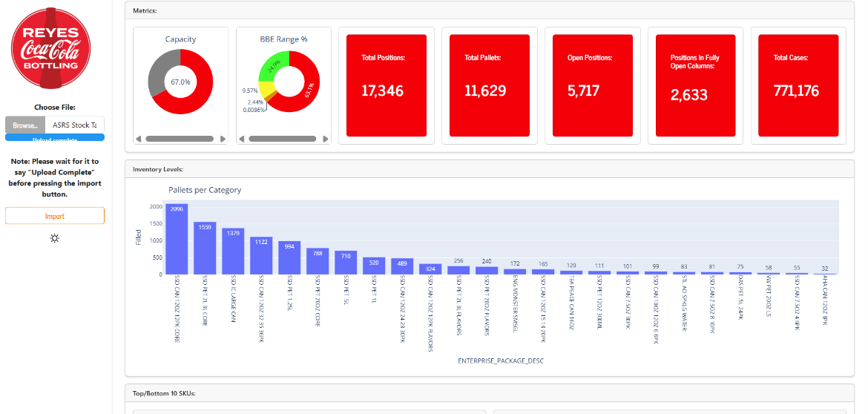The width and height of the screenshot is (868, 414).
Task: Toggle the sun light/dark theme icon
Action: point(55,238)
